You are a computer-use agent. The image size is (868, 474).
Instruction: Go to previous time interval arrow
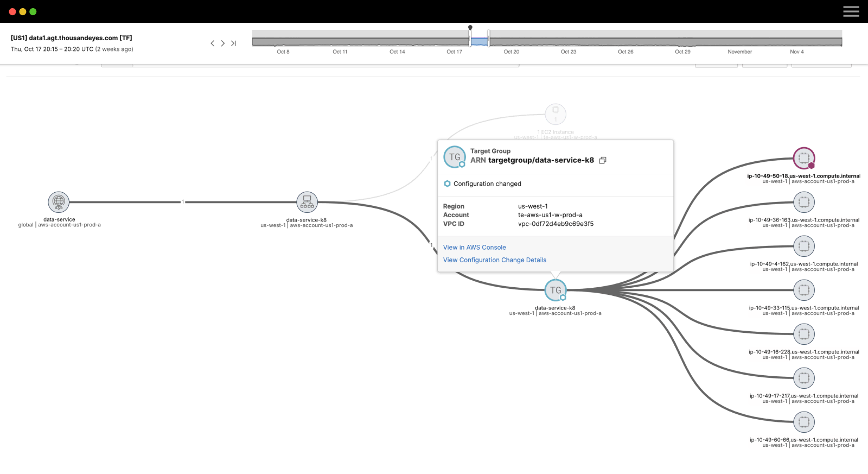213,43
